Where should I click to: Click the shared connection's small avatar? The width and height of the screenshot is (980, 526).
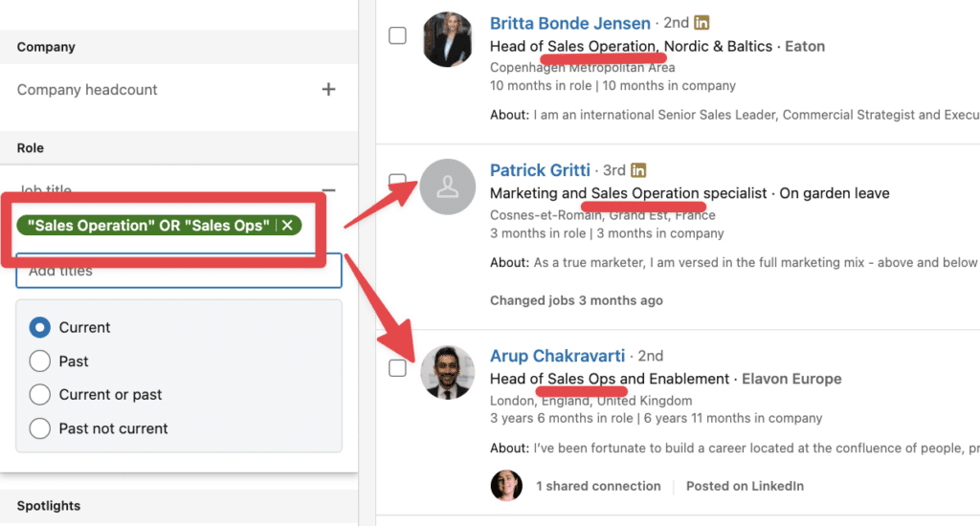(506, 486)
